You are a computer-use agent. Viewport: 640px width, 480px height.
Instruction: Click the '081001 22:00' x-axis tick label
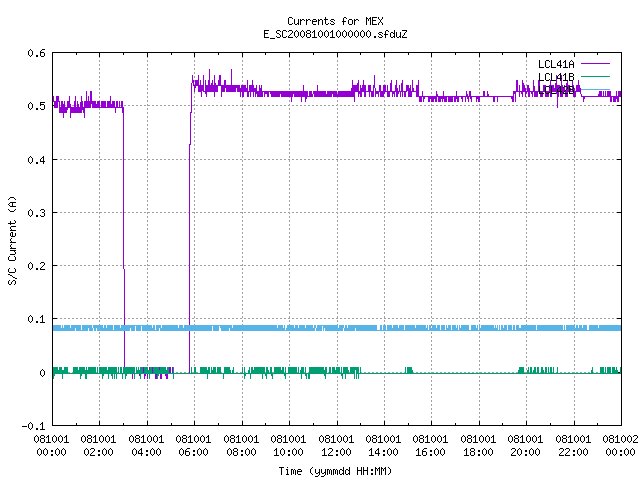pos(573,446)
